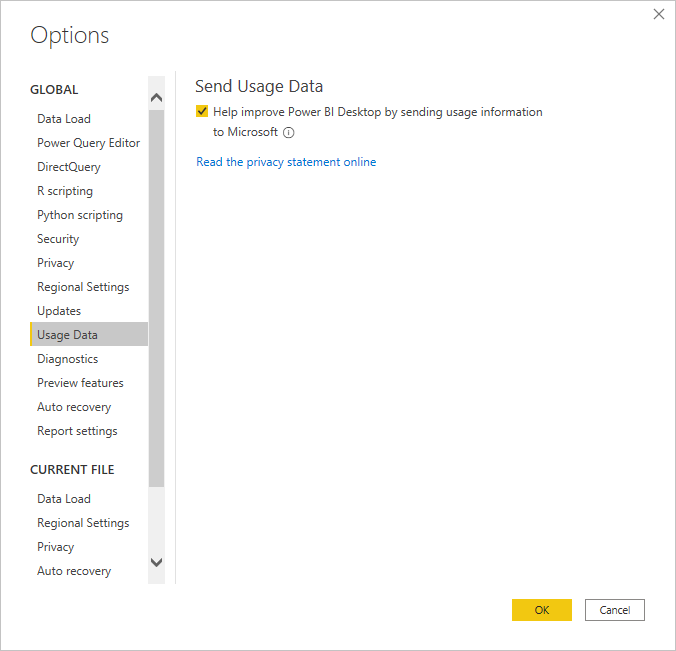Go to DirectQuery options
The image size is (676, 651).
point(69,167)
